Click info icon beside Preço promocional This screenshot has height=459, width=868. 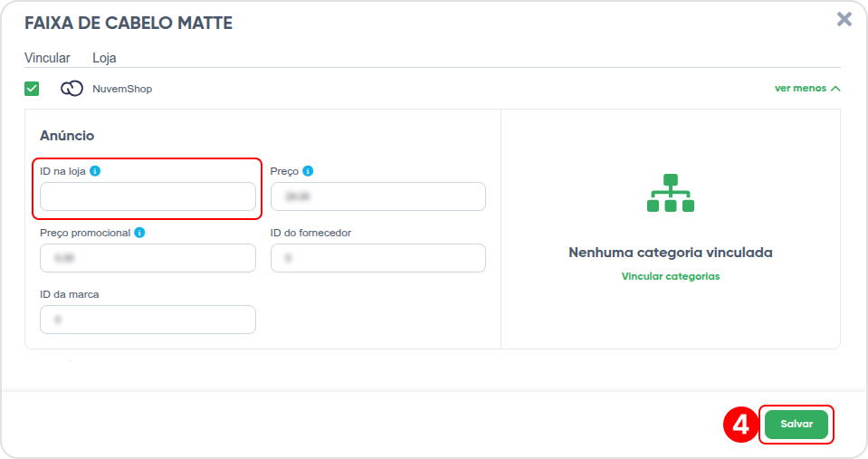(x=139, y=233)
